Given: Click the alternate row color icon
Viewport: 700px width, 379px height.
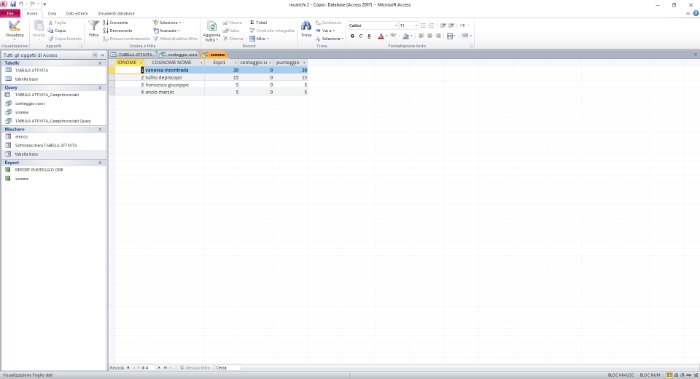Looking at the screenshot, I should pyautogui.click(x=465, y=36).
